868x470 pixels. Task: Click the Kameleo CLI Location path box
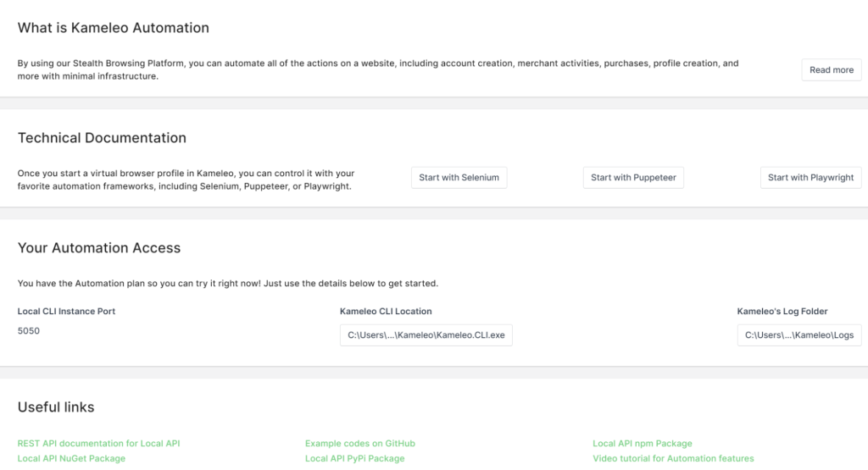tap(426, 335)
